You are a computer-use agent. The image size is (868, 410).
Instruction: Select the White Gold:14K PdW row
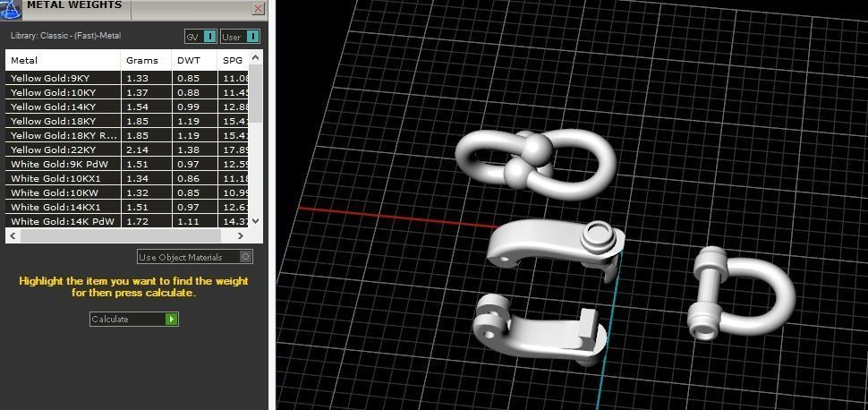127,222
